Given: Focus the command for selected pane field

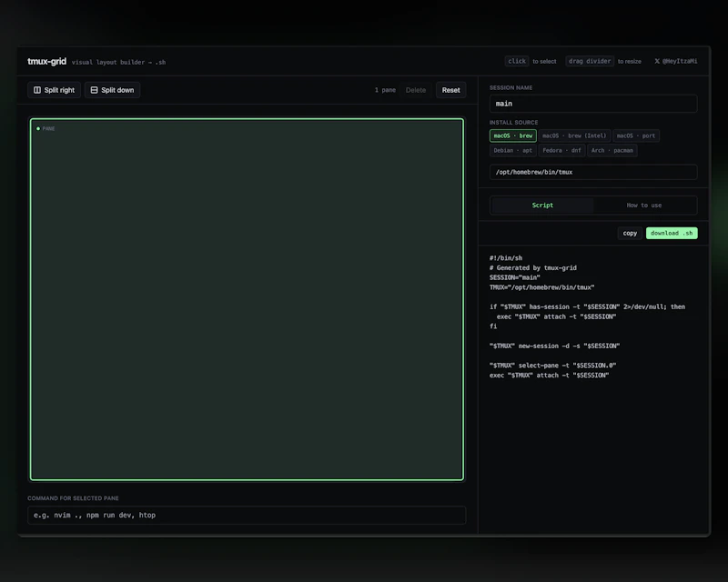Looking at the screenshot, I should (x=247, y=516).
